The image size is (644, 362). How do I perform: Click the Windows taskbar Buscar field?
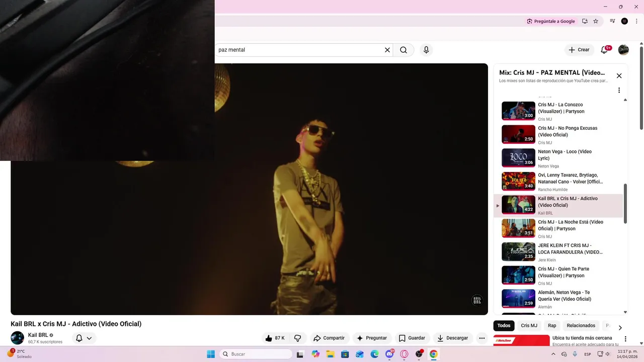[256, 354]
